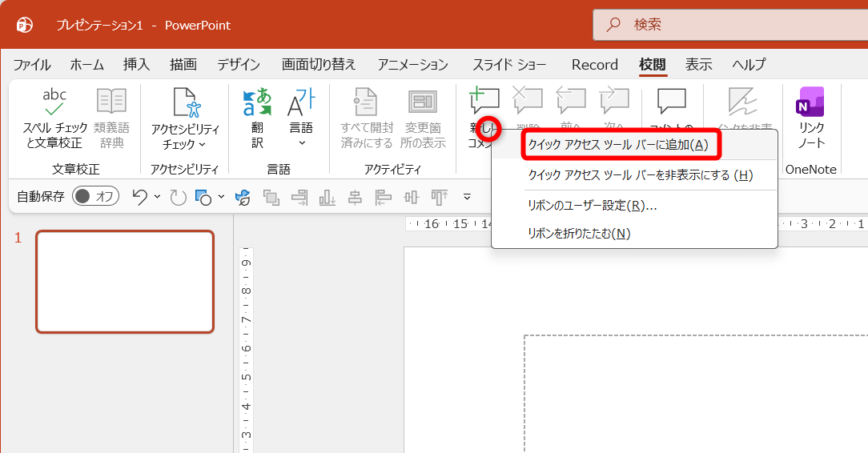Open the 表示 tab
Screen dimensions: 868x453
[698, 65]
